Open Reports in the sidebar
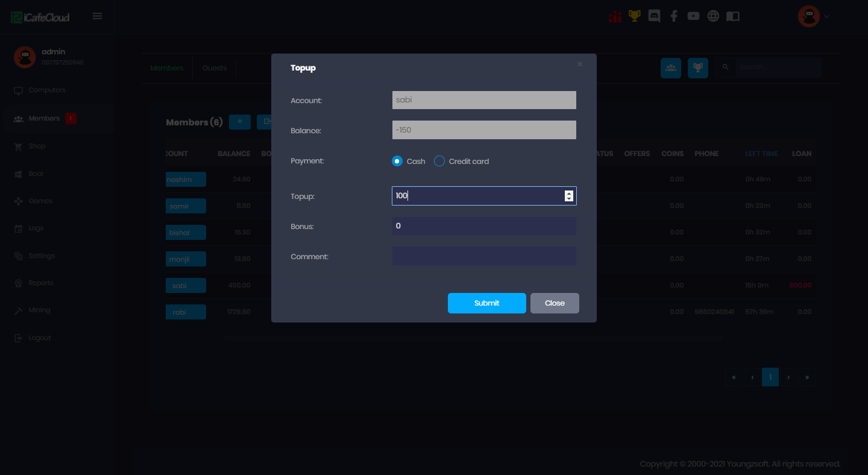This screenshot has height=475, width=868. point(41,283)
